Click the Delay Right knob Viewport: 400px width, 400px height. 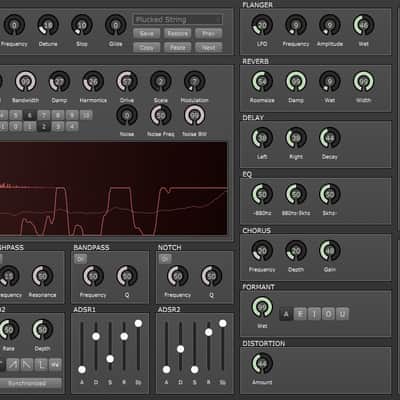pos(296,138)
